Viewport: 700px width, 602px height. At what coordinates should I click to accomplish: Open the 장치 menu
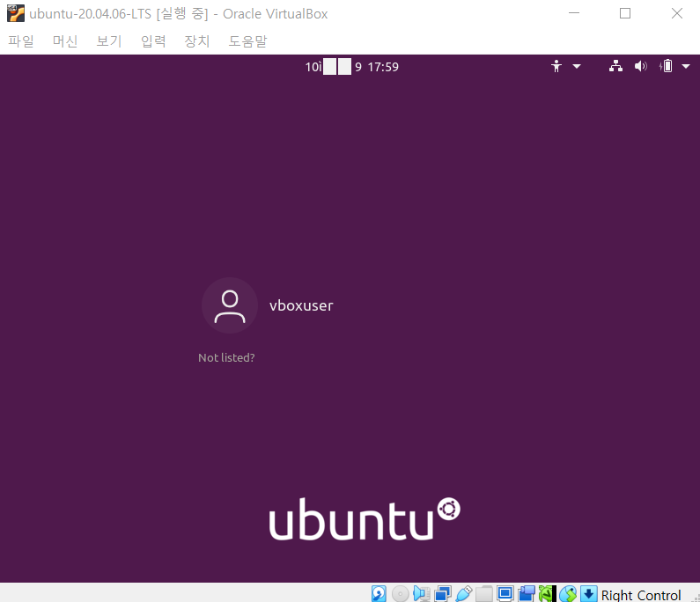pos(197,41)
